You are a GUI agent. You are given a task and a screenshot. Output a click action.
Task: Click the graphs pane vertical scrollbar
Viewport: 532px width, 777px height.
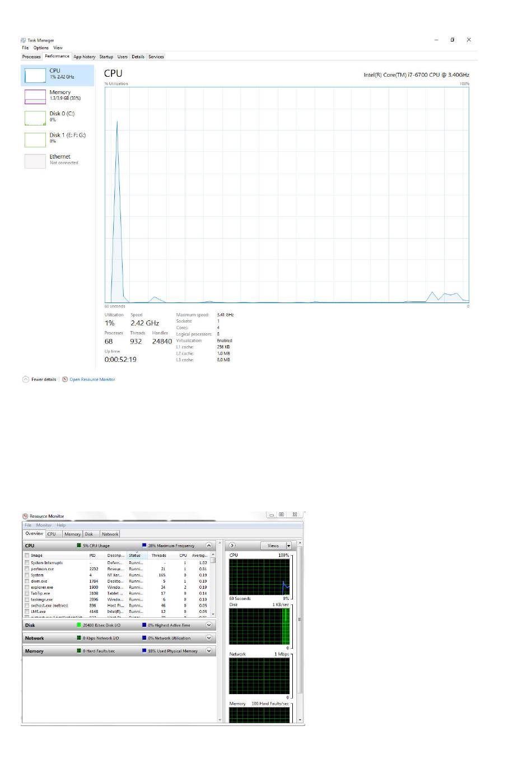pyautogui.click(x=300, y=631)
